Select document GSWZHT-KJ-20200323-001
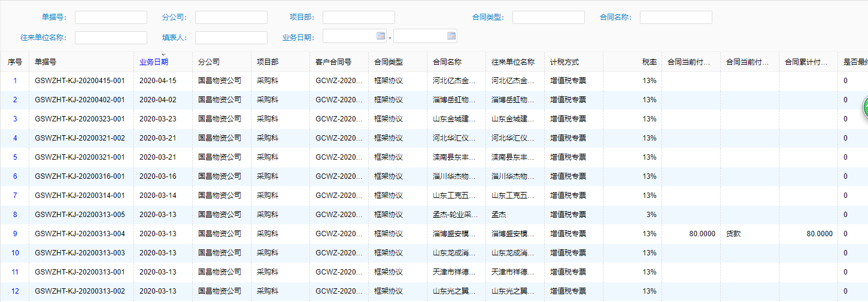 (80, 119)
